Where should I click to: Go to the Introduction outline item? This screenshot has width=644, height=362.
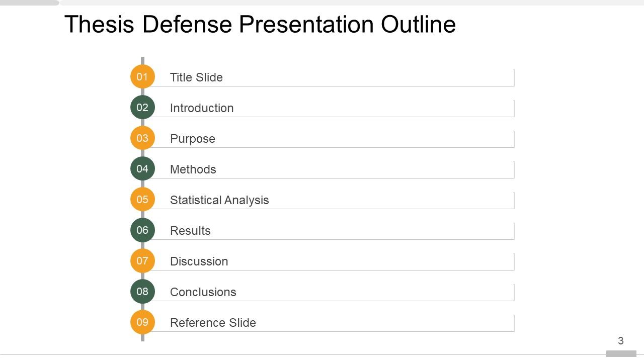(202, 108)
